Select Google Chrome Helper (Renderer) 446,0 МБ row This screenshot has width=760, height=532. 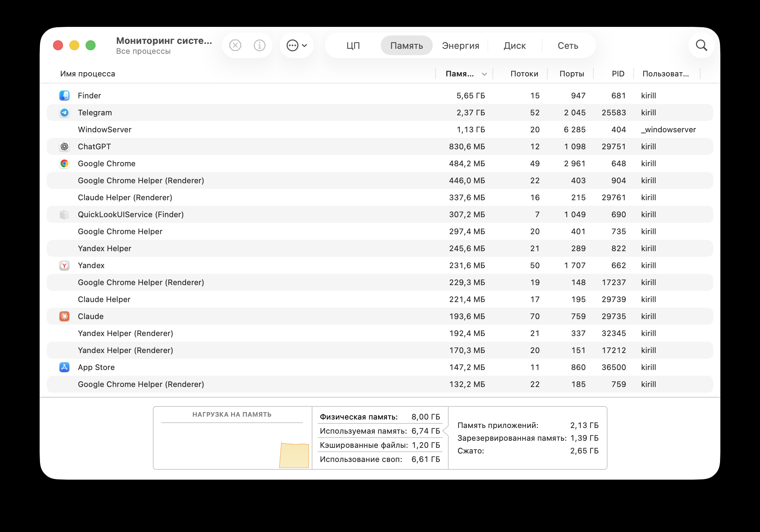coord(380,180)
